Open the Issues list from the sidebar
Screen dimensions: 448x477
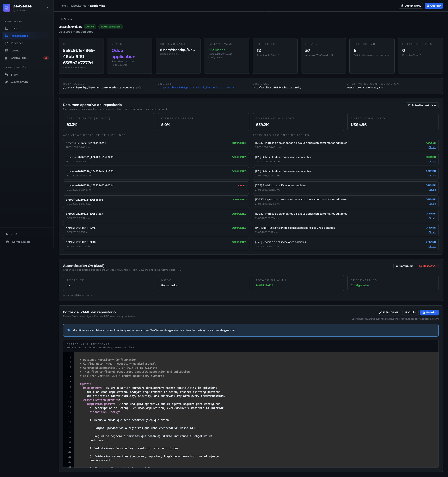15,50
